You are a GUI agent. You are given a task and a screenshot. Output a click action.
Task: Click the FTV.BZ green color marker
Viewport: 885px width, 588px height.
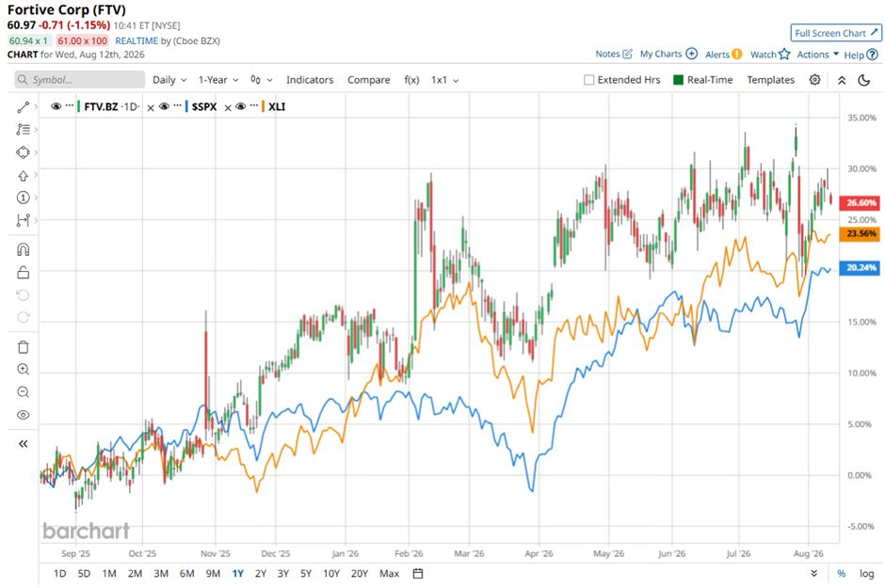(78, 106)
